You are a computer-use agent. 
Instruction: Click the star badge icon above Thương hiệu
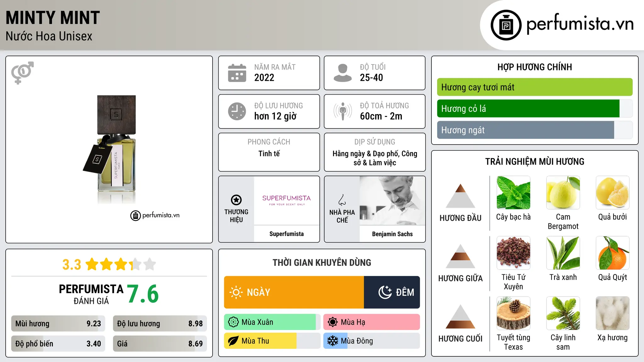click(x=236, y=200)
